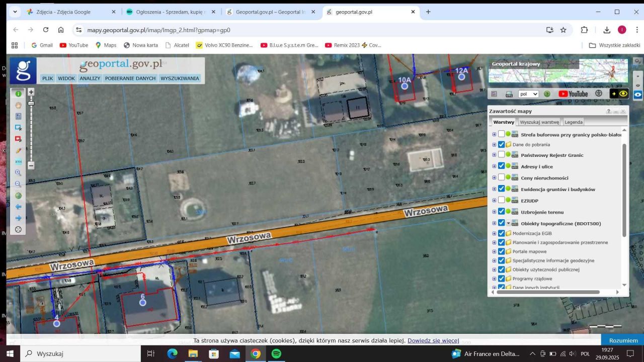
Task: Open the language dropdown showing pol
Action: pyautogui.click(x=528, y=94)
